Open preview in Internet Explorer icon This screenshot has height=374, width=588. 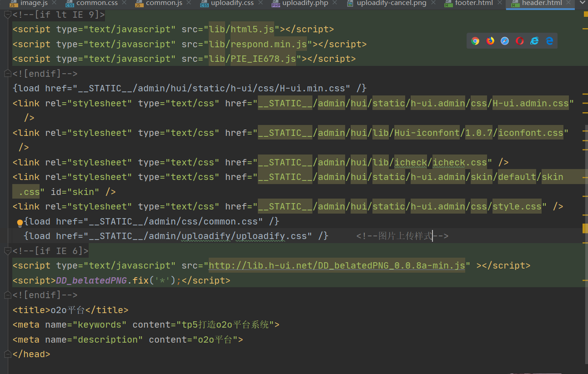tap(535, 41)
